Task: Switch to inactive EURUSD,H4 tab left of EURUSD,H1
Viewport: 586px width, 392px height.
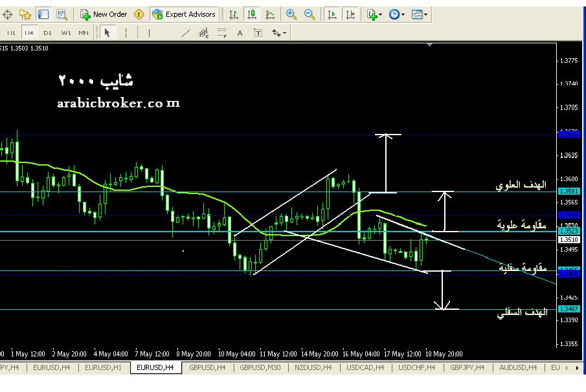Action: tap(52, 367)
